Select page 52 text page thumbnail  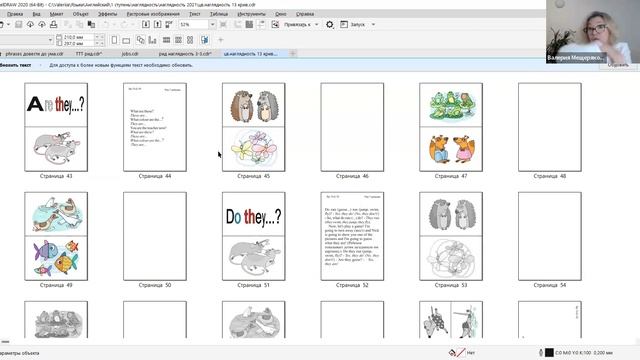tap(352, 236)
